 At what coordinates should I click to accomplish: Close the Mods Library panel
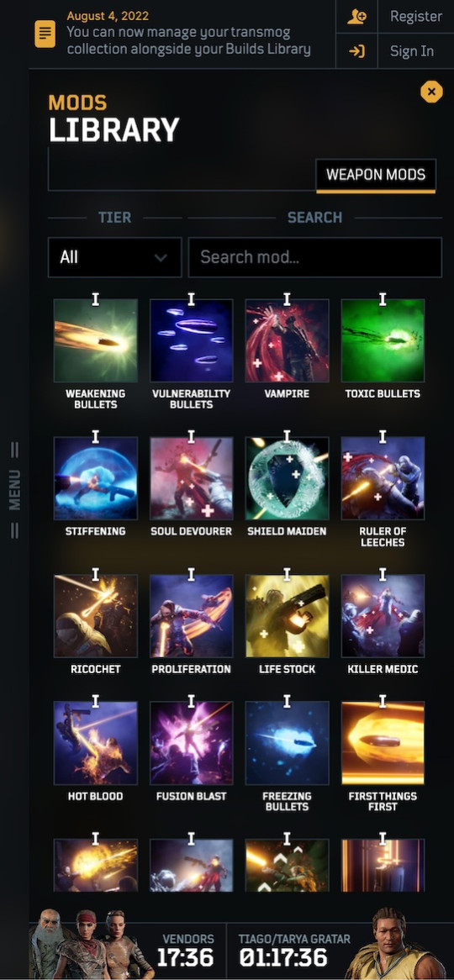coord(431,92)
